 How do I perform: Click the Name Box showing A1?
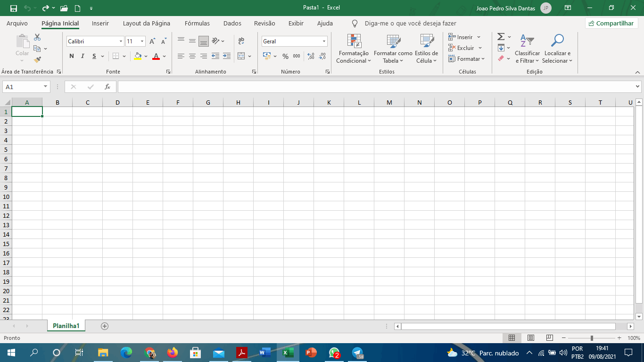tap(26, 87)
